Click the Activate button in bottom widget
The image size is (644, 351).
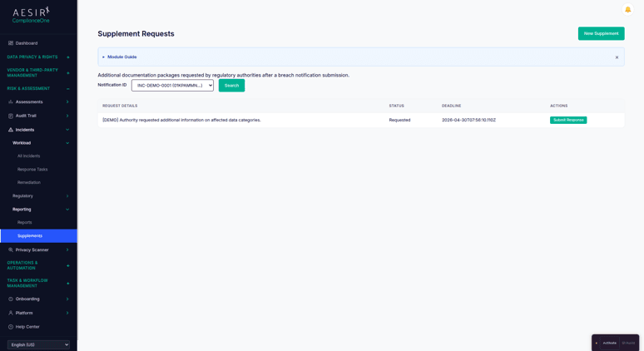610,343
